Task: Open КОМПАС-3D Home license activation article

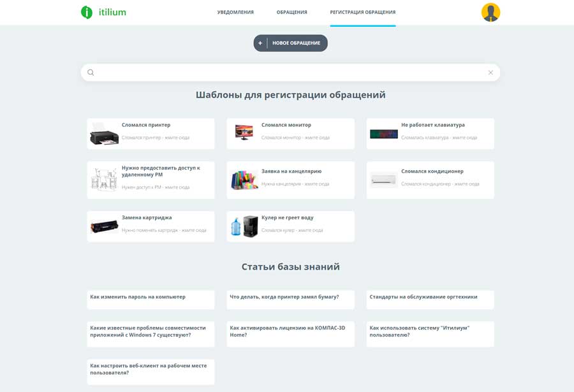Action: click(288, 331)
